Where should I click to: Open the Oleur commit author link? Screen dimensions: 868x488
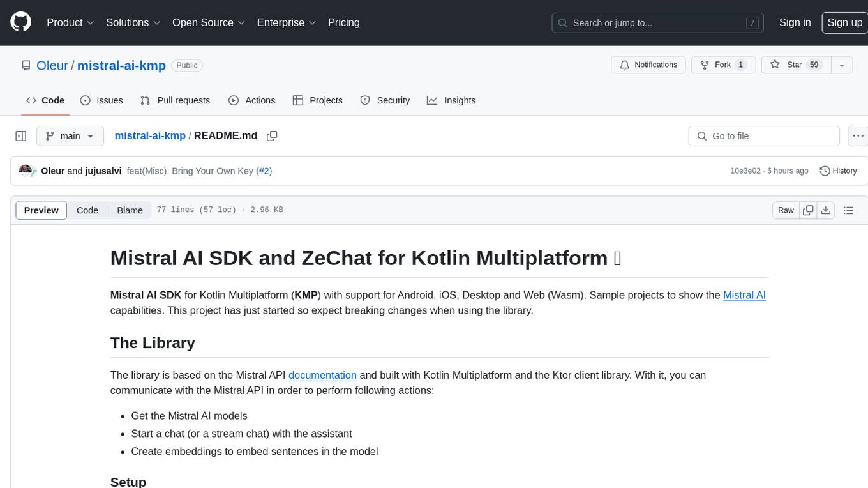[x=52, y=171]
